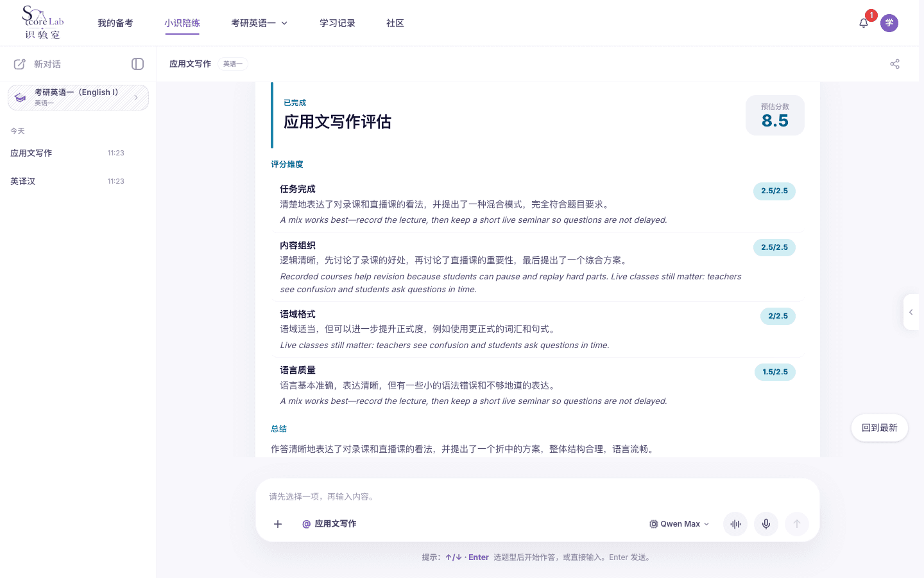Click the send arrow button
Screen dimensions: 924x578
[x=797, y=524]
